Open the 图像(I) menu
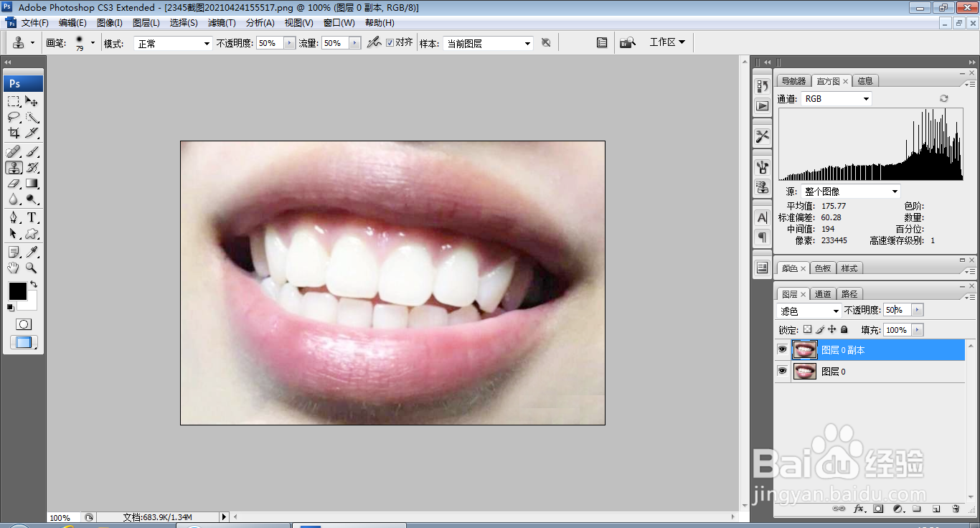Viewport: 980px width, 528px height. click(110, 23)
